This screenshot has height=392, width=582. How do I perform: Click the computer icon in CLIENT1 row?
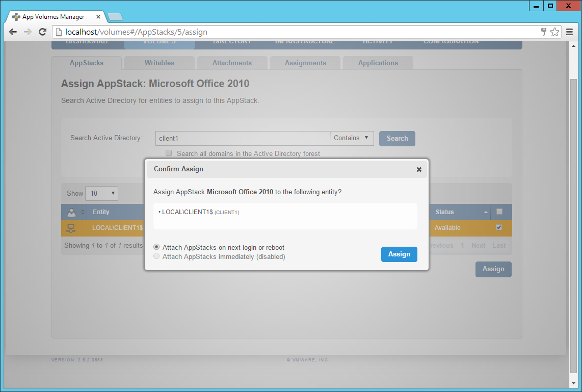coord(71,228)
